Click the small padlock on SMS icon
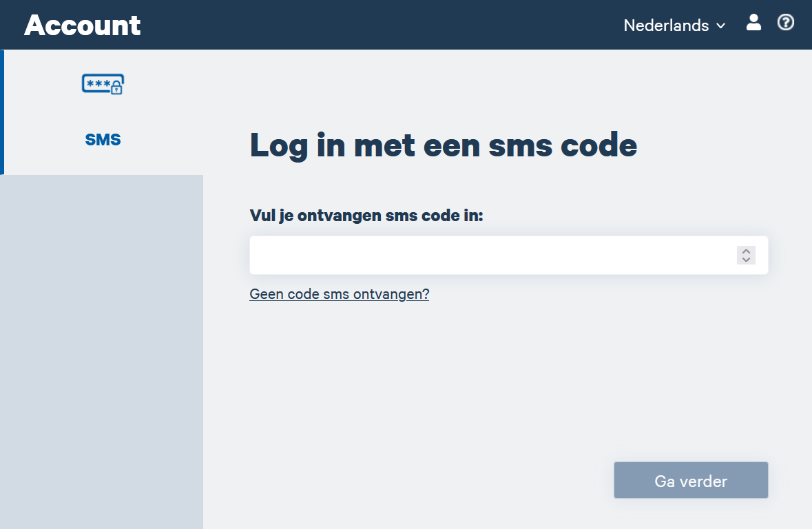 [116, 88]
